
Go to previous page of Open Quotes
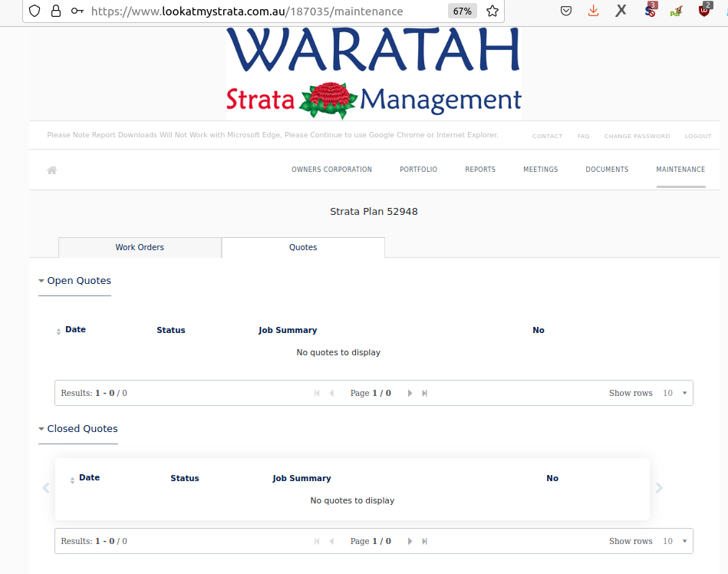pos(331,394)
